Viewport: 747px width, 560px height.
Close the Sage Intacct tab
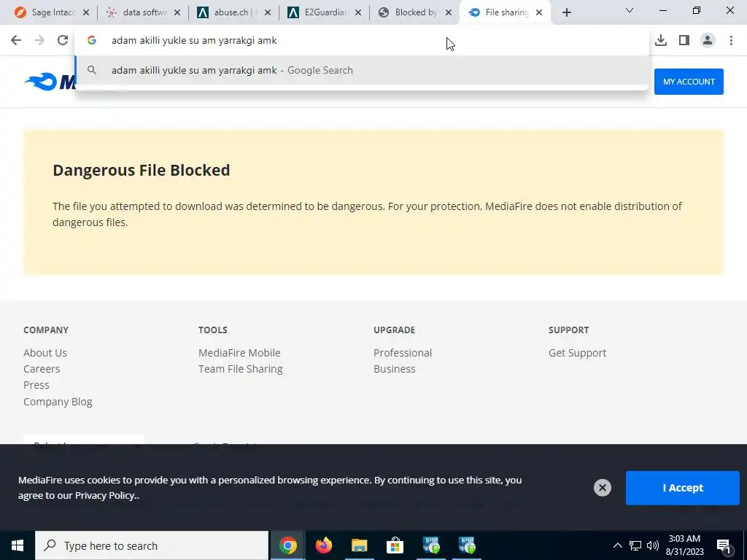click(x=86, y=13)
